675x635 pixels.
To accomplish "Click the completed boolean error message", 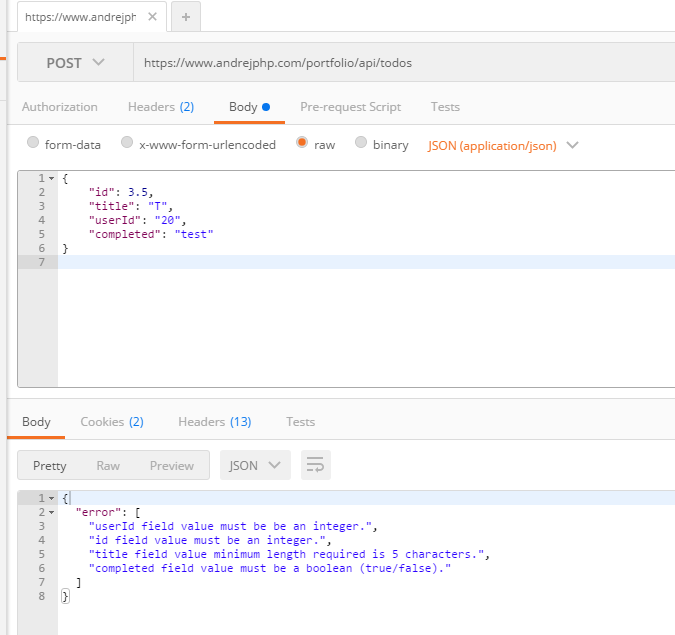I will click(270, 568).
